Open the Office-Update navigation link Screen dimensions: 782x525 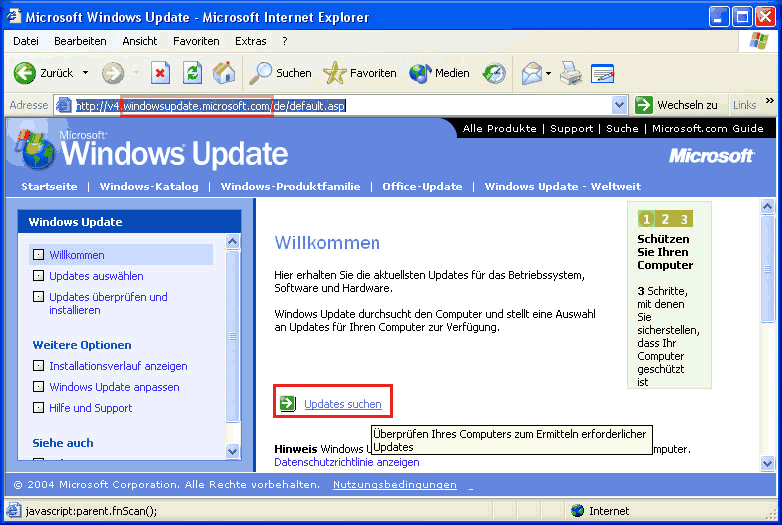tap(422, 186)
